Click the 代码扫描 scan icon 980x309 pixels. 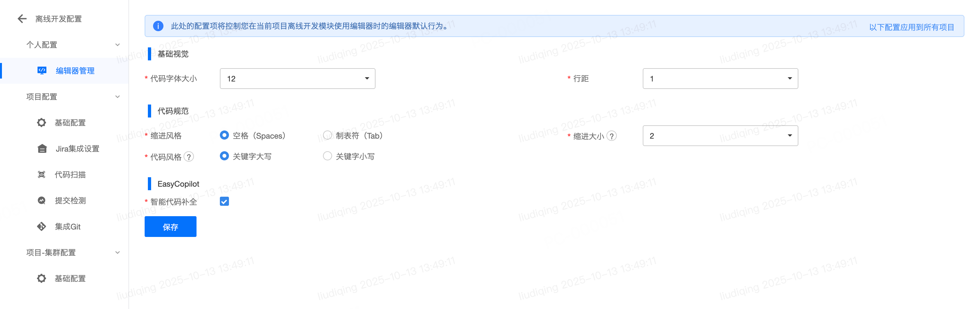click(42, 174)
